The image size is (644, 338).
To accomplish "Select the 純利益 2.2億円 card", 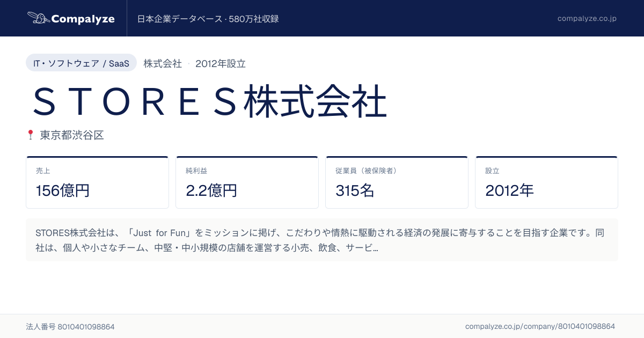I will 247,182.
